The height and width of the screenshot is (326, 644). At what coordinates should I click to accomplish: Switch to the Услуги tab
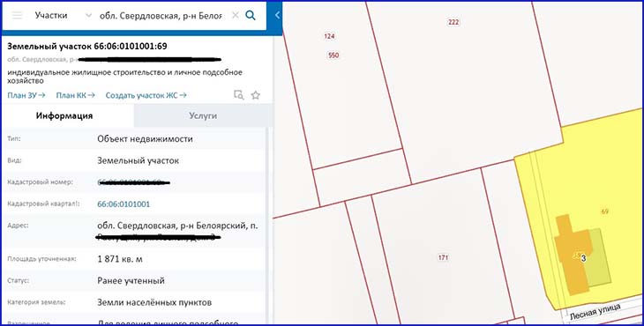pyautogui.click(x=203, y=115)
